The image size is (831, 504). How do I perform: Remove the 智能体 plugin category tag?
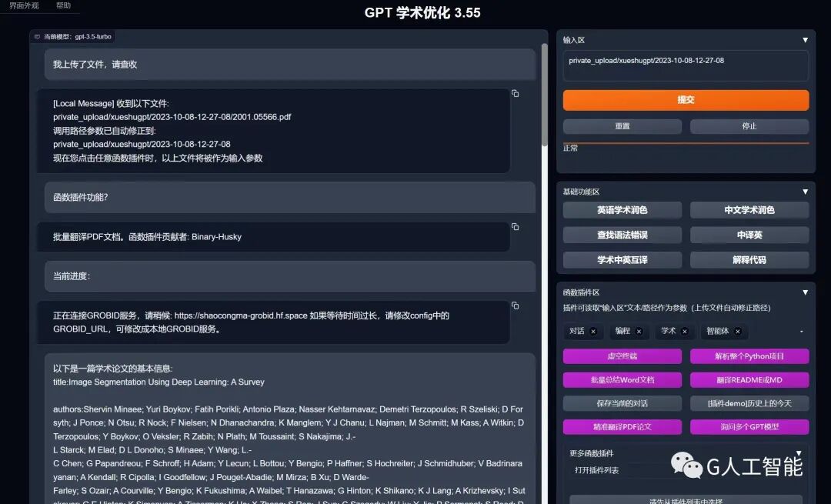[737, 331]
